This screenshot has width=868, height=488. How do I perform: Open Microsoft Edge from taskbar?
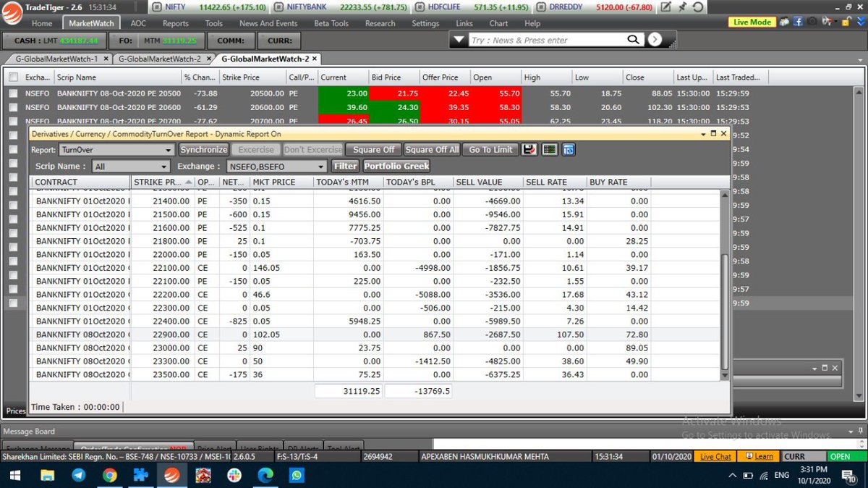pyautogui.click(x=265, y=475)
